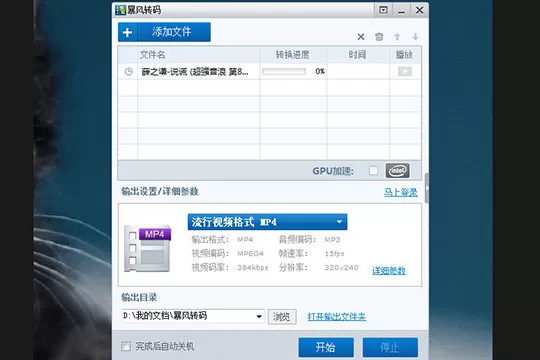
Task: Click the clock status icon of the file row
Action: [128, 72]
